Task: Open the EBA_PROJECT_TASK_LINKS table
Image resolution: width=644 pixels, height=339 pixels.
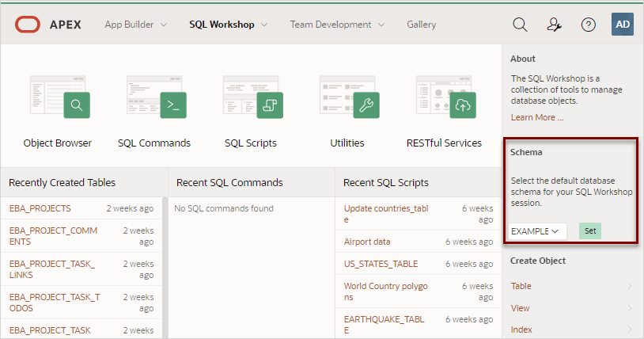Action: pyautogui.click(x=52, y=269)
